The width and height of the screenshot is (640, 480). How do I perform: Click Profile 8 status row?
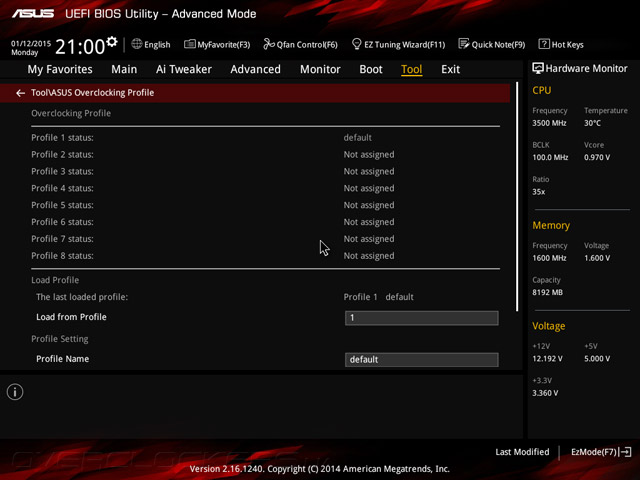tap(265, 256)
